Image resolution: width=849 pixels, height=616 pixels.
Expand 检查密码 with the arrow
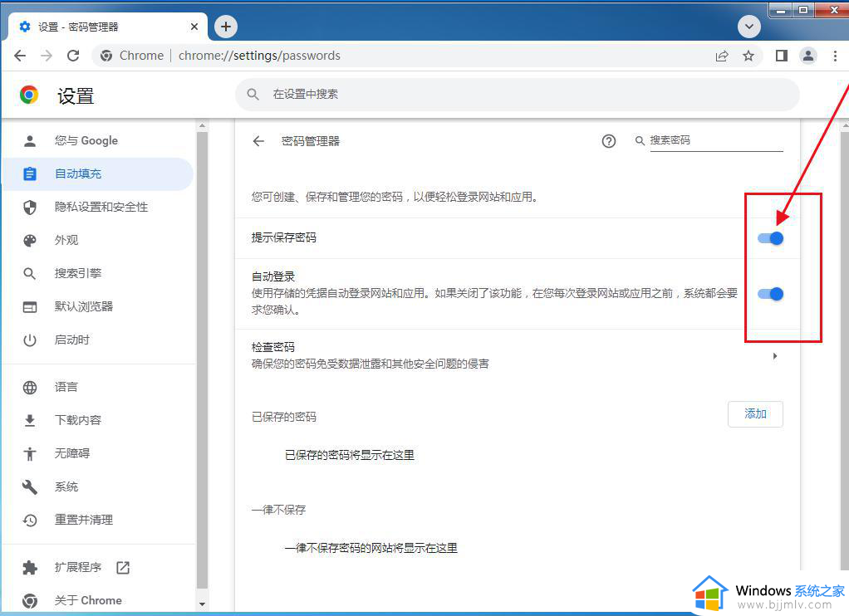(775, 356)
